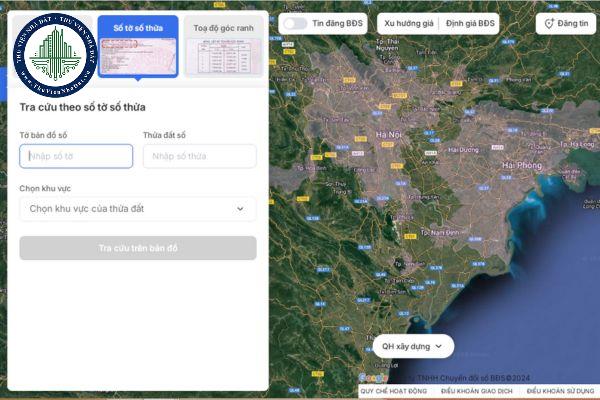The width and height of the screenshot is (600, 400).
Task: Click the location pin icon in Đăng tin
Action: 549,23
